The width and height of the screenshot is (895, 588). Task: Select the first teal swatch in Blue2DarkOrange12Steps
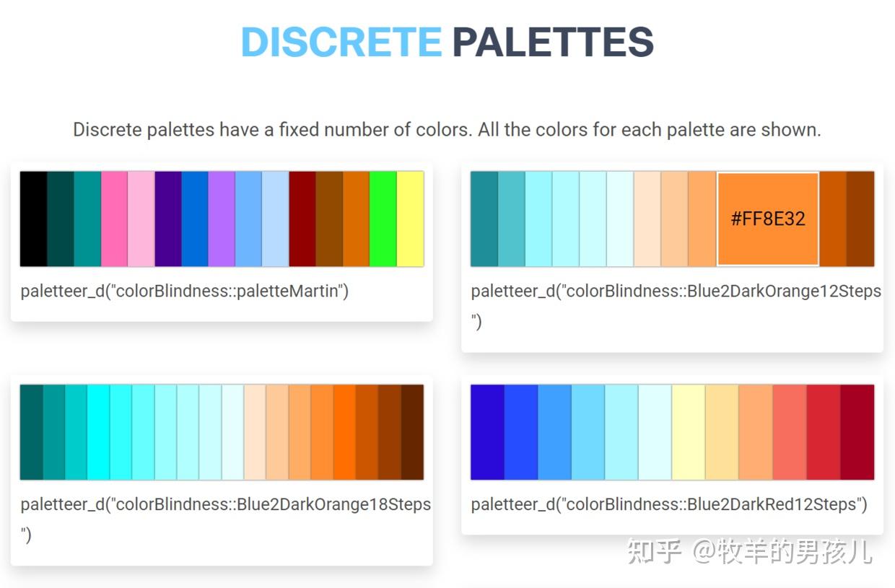point(484,219)
